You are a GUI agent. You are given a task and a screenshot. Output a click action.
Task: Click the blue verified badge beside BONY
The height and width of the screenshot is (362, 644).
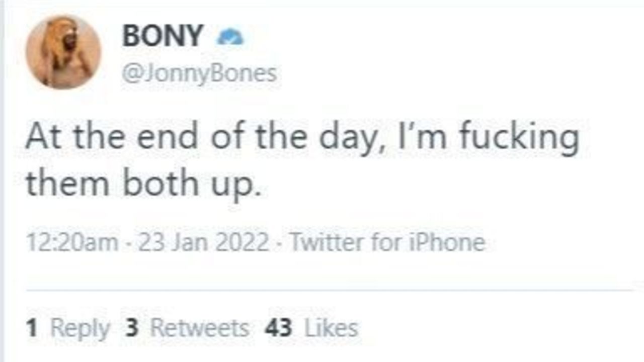(x=230, y=37)
